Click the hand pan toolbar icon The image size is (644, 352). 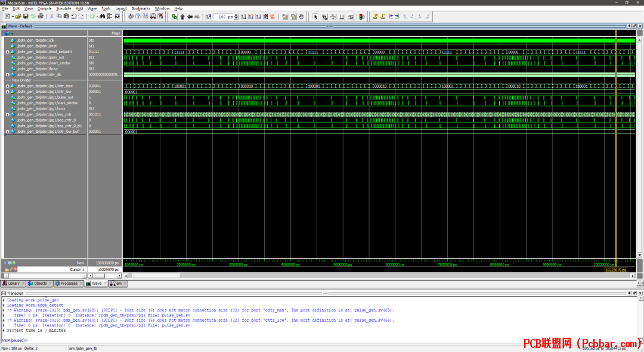[x=301, y=17]
